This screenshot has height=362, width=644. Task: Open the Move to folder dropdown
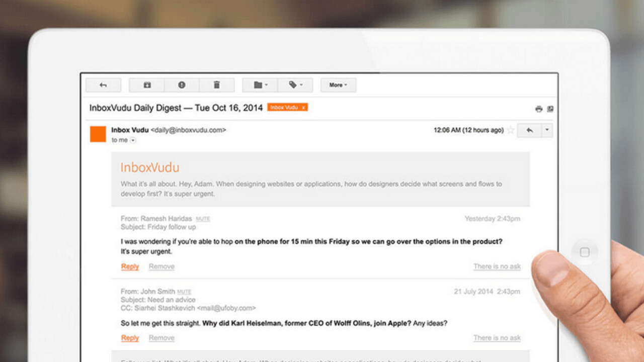260,85
